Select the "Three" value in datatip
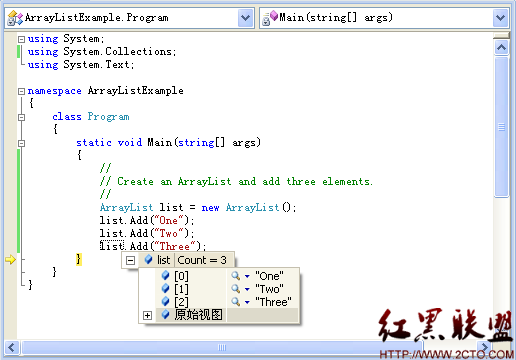This screenshot has width=516, height=360. (273, 302)
